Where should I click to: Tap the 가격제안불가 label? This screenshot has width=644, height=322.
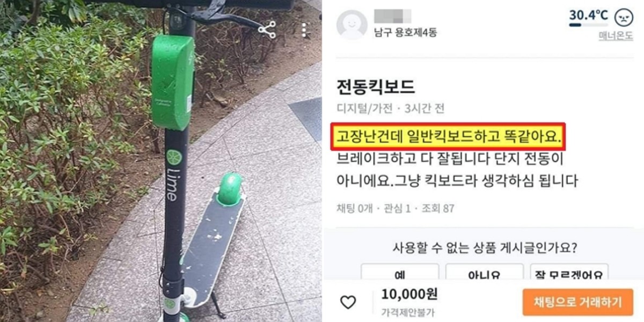[x=400, y=311]
